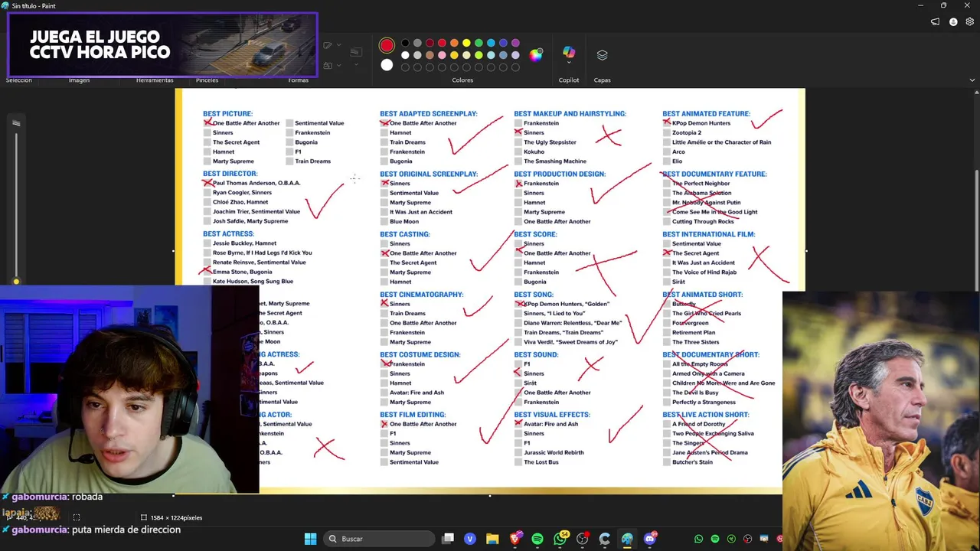This screenshot has height=551, width=980.
Task: Click the Herramientas group label
Action: [155, 80]
